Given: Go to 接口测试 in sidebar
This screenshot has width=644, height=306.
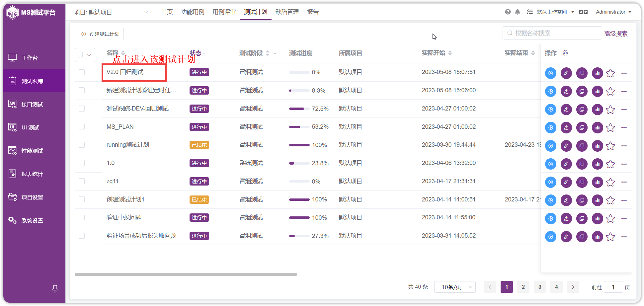Looking at the screenshot, I should [35, 105].
